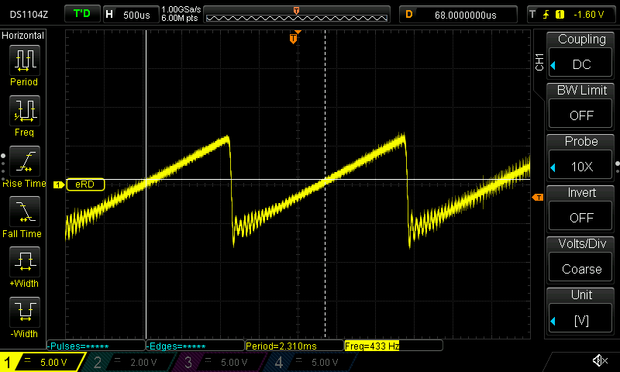Click the muted speaker sound icon

tap(600, 361)
